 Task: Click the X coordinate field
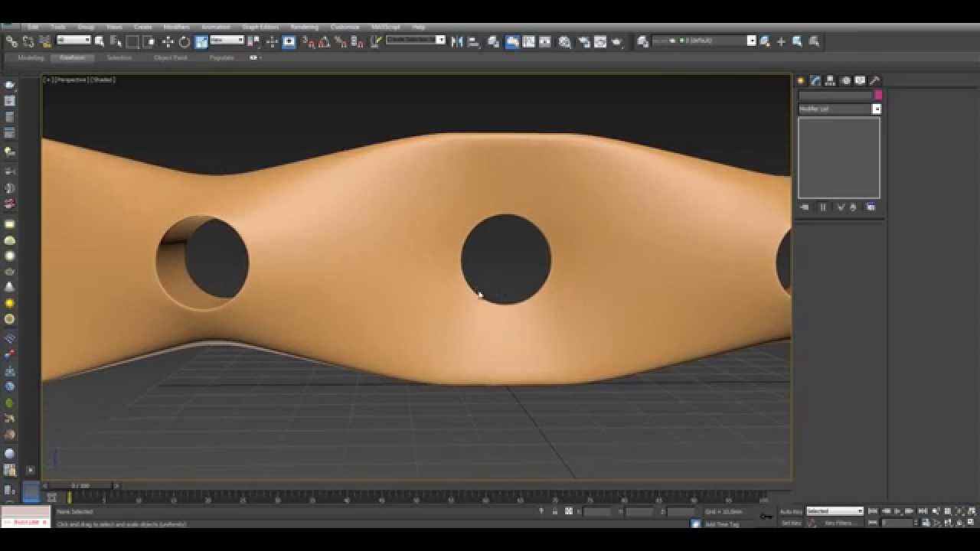click(x=597, y=511)
